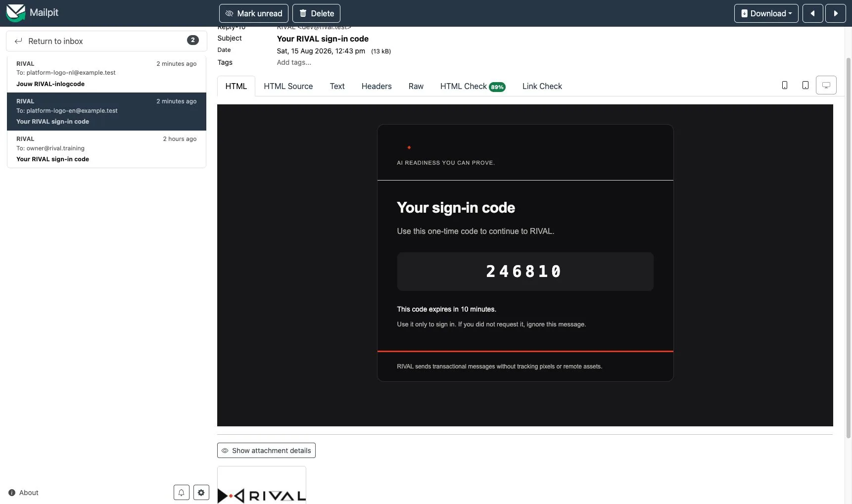
Task: Select the platform-logo-en@example.test message
Action: point(106,111)
